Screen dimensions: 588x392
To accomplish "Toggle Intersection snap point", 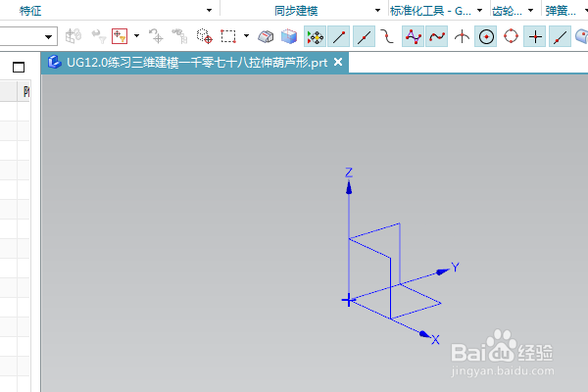I will click(462, 37).
